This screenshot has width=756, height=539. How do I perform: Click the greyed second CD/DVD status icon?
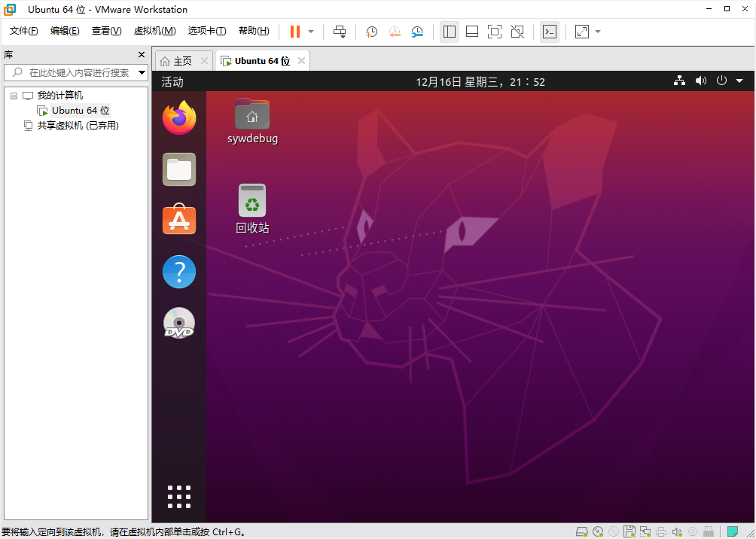(614, 531)
